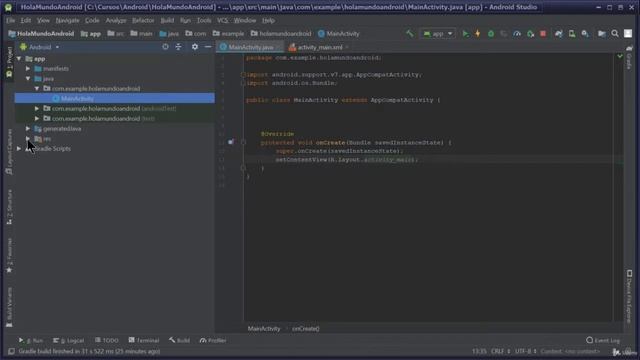Click the CRLF line separator in status bar
Screen dimensions: 640x360
(x=500, y=351)
